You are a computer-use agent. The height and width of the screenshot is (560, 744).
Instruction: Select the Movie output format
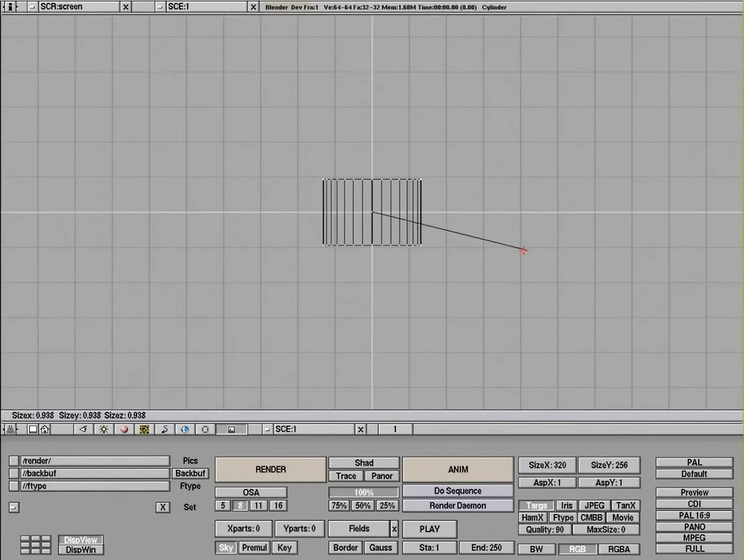(x=623, y=518)
